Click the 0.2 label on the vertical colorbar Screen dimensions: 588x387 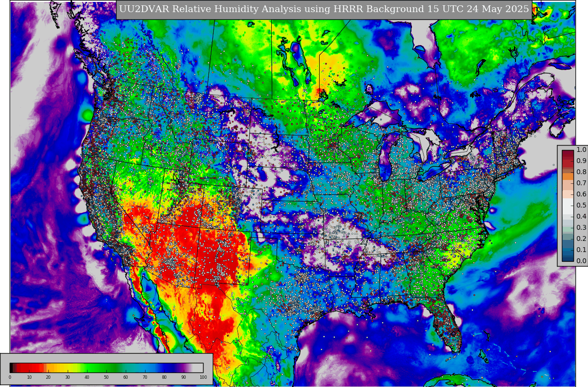pyautogui.click(x=581, y=238)
